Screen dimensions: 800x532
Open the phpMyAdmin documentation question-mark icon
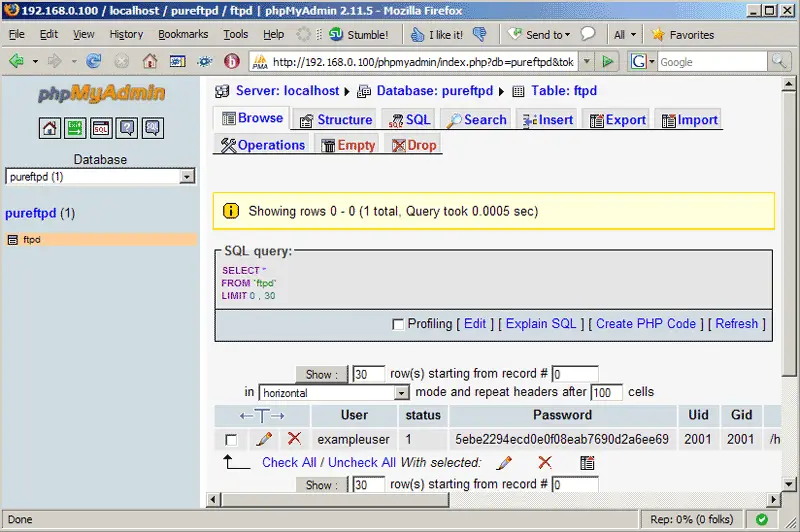pyautogui.click(x=127, y=128)
